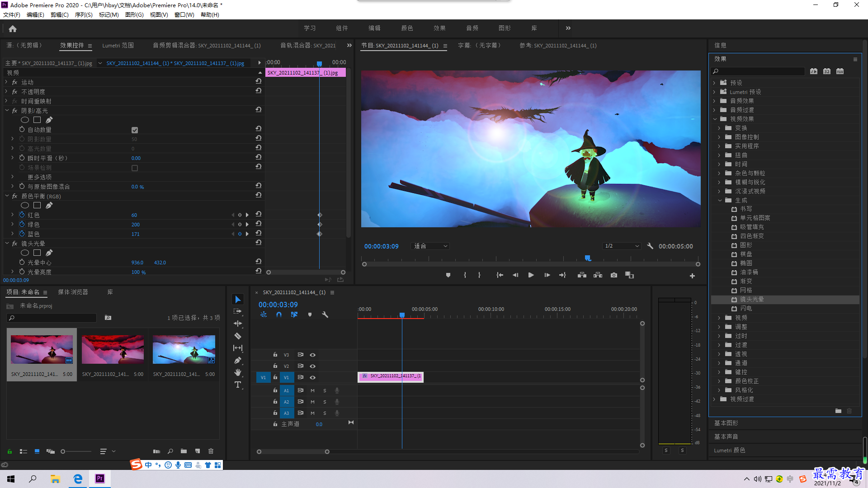The image size is (868, 488).
Task: Mute audio track A1
Action: (x=312, y=390)
